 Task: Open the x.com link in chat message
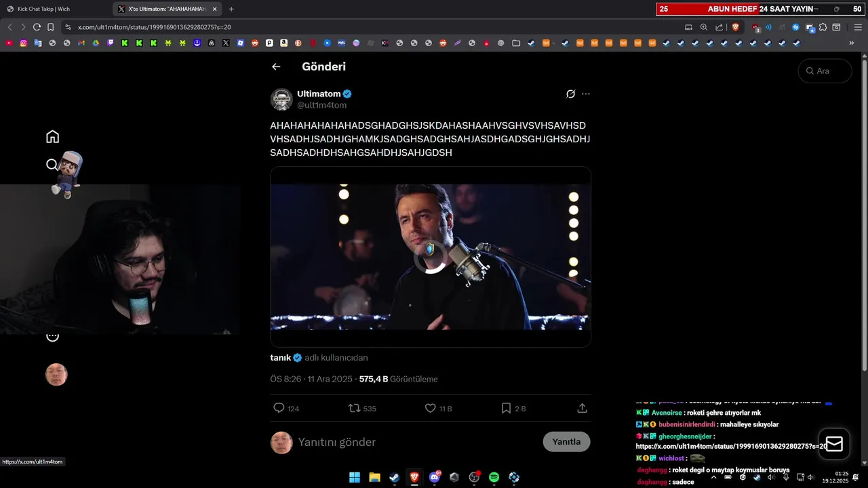tap(731, 446)
